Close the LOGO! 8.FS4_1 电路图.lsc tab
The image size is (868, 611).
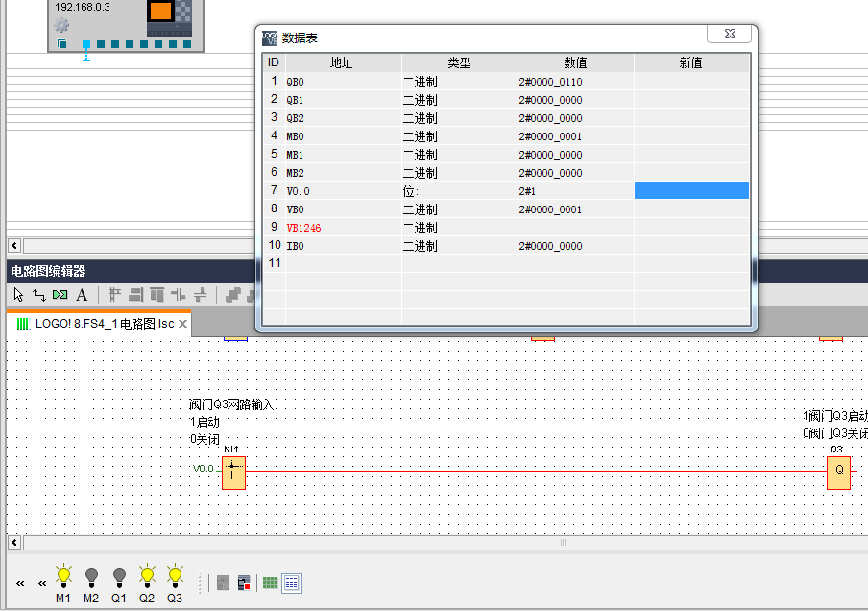(182, 324)
